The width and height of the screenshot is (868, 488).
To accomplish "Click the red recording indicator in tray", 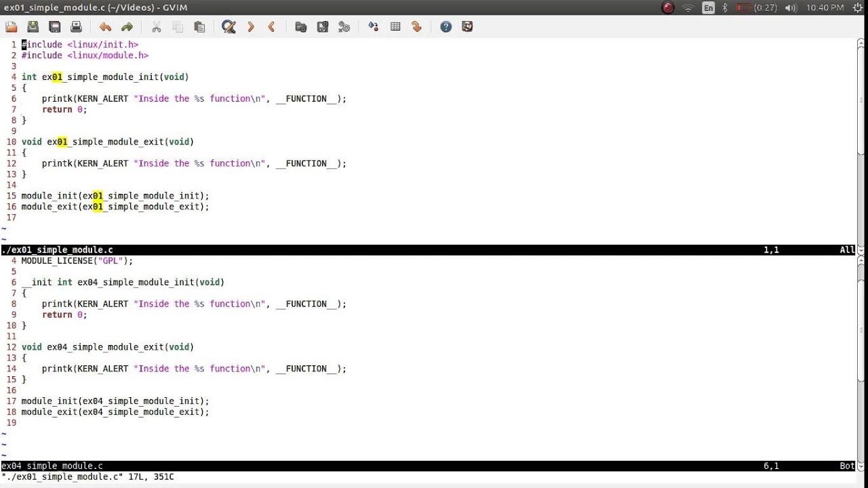I will click(668, 7).
